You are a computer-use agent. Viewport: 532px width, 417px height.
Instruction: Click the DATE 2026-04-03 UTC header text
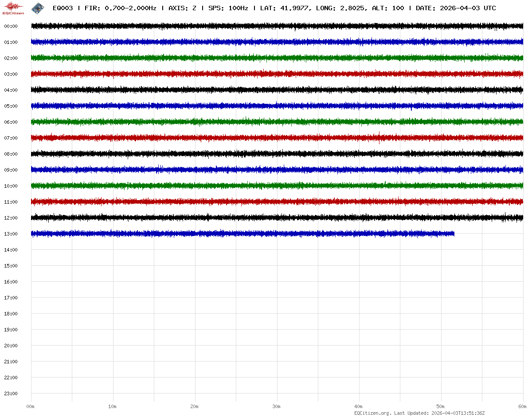pyautogui.click(x=456, y=8)
